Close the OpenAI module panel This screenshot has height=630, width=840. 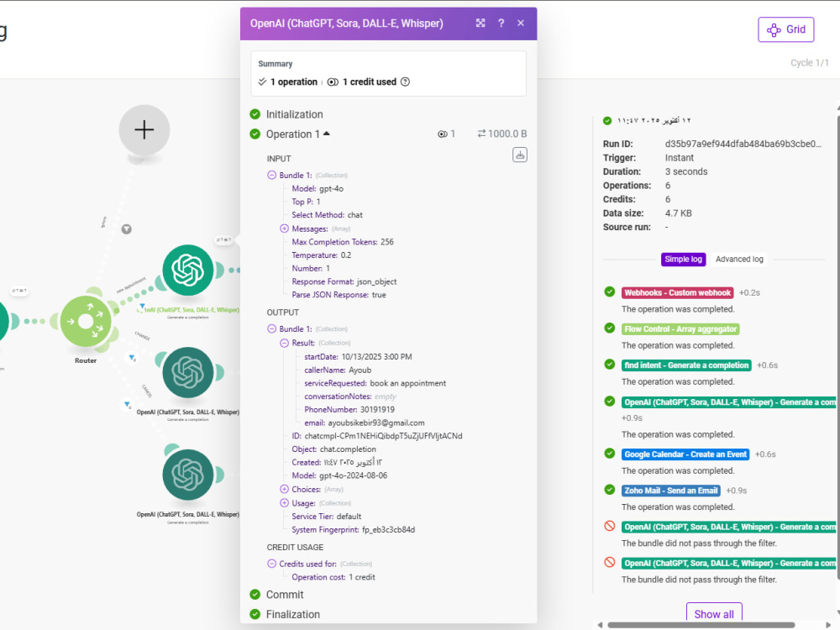tap(521, 23)
